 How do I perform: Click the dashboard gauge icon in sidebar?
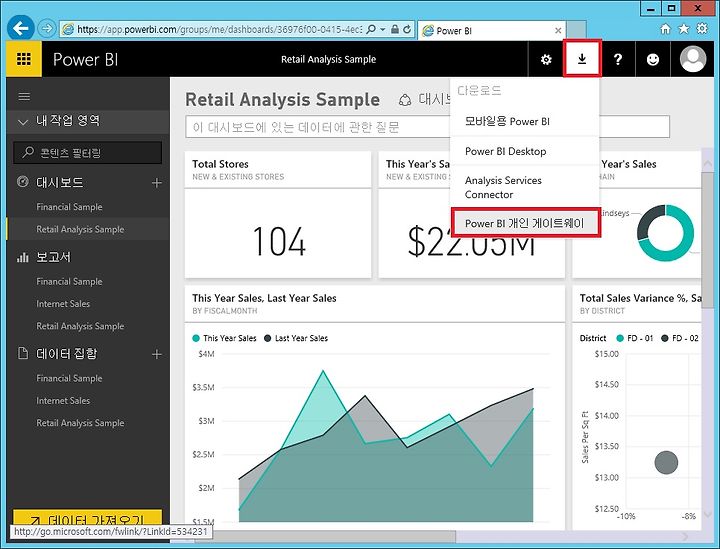tap(22, 182)
